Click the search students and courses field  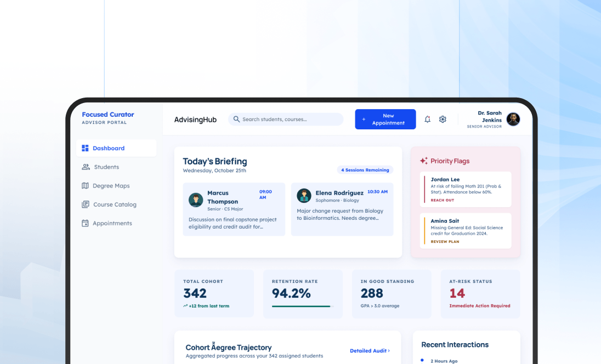pos(285,119)
